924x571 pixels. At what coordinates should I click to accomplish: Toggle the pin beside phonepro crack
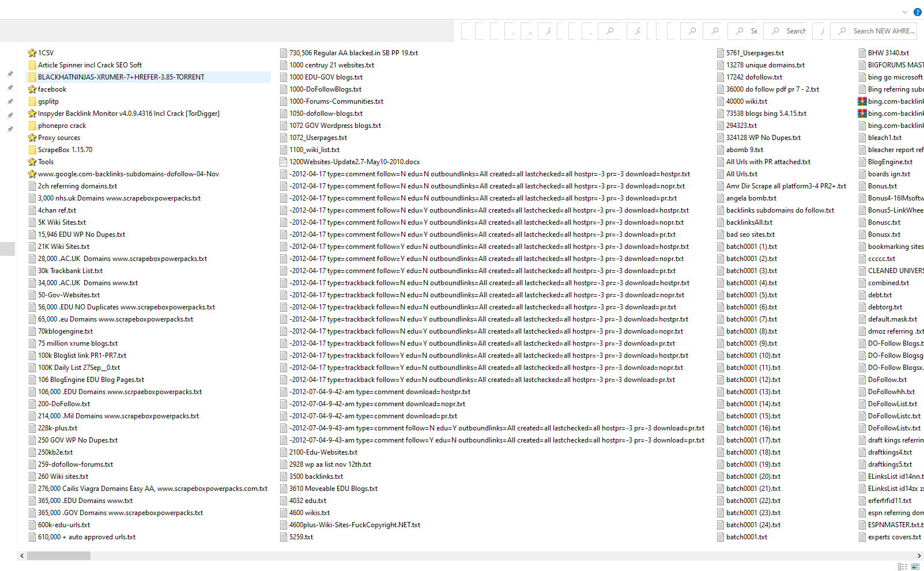click(10, 125)
